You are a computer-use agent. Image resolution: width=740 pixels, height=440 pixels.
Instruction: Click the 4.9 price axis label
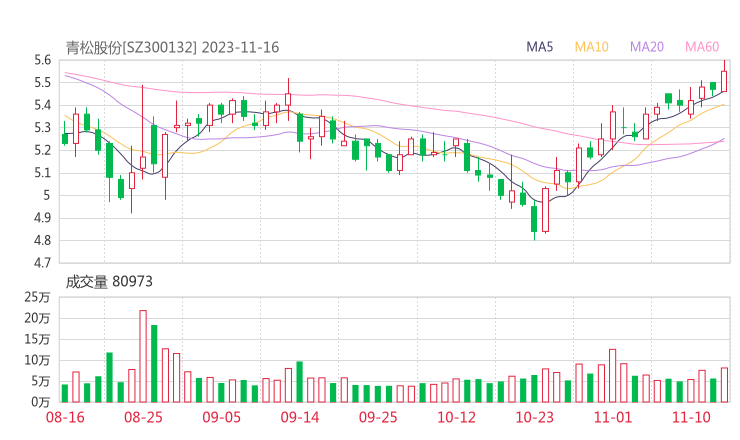(x=42, y=218)
